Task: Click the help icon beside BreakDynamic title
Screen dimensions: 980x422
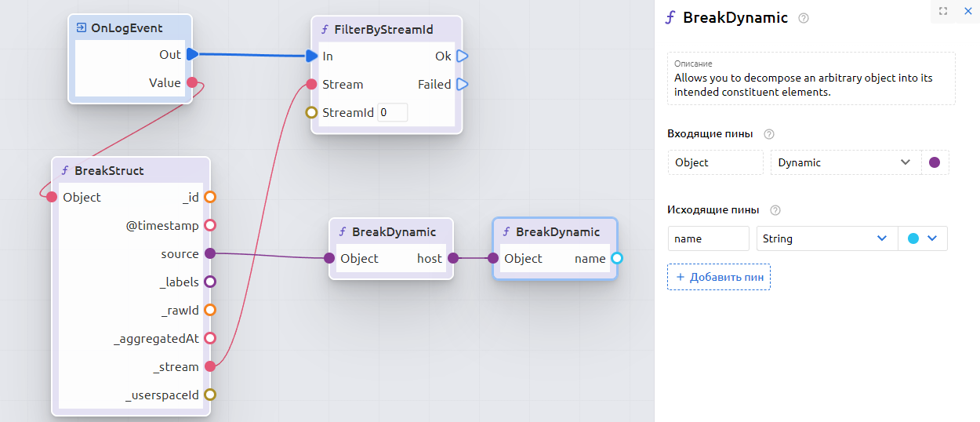Action: coord(803,18)
